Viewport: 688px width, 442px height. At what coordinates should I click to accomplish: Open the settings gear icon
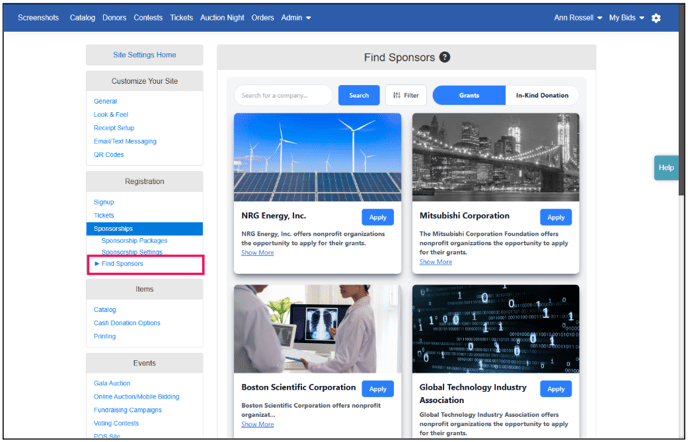(656, 18)
